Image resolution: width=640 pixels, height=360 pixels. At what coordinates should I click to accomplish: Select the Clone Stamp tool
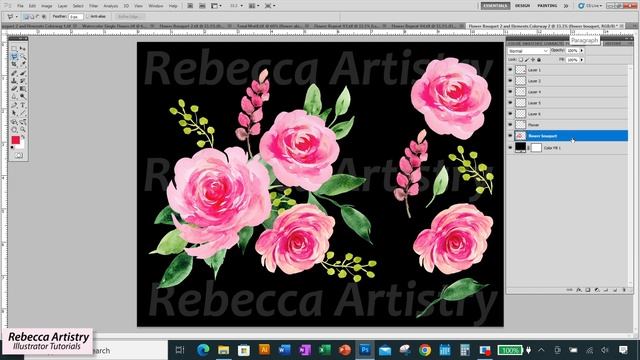(14, 81)
